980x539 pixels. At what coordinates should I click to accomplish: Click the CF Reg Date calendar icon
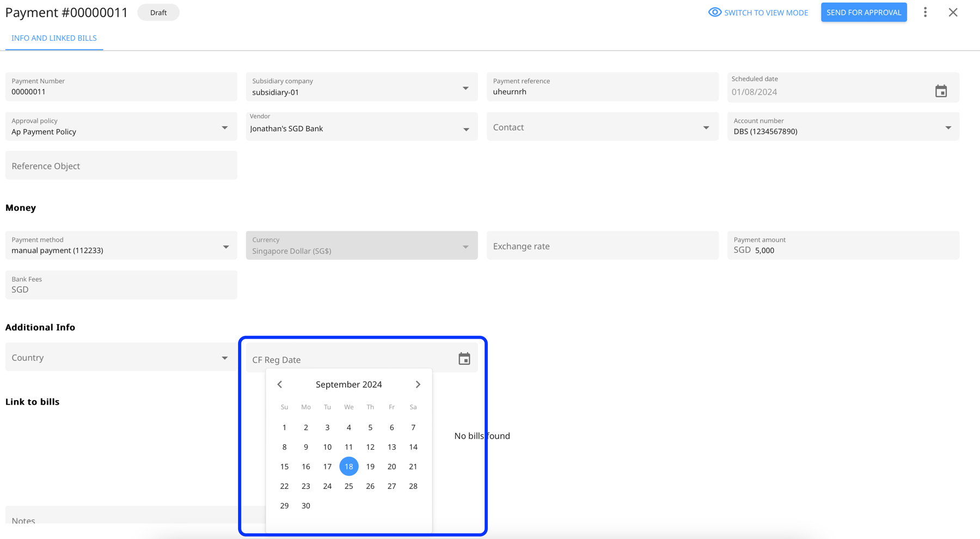464,359
